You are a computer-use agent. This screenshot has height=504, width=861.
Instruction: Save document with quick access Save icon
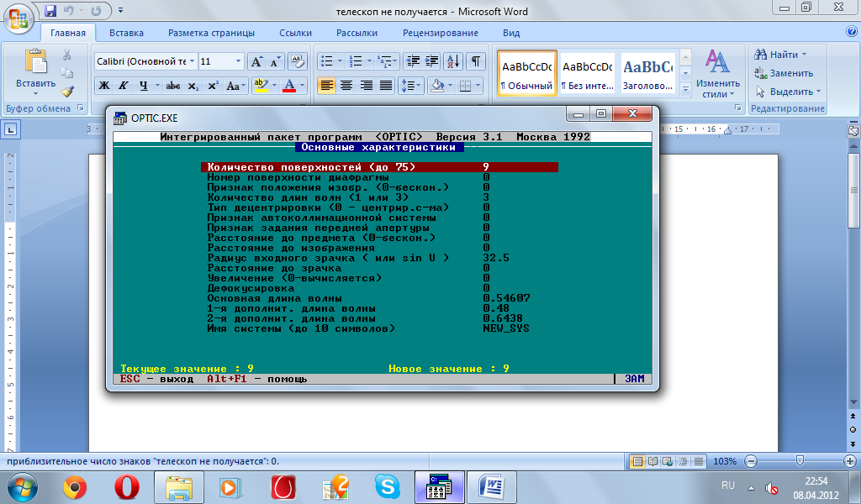coord(50,10)
